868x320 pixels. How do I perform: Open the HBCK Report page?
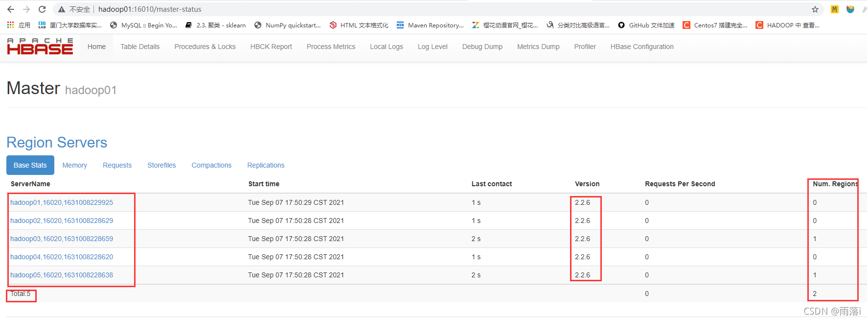click(271, 47)
